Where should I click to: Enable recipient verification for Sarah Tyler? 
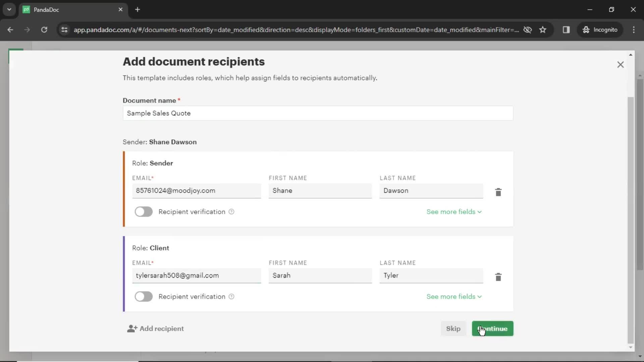pyautogui.click(x=144, y=296)
